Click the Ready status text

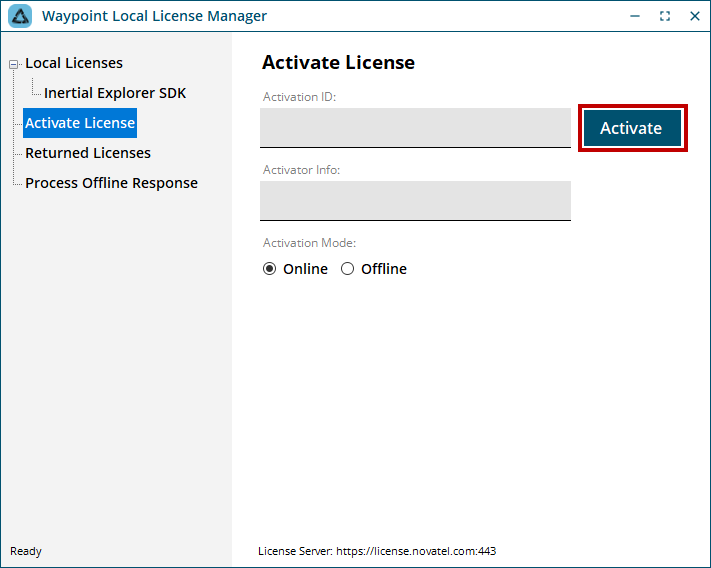point(26,551)
